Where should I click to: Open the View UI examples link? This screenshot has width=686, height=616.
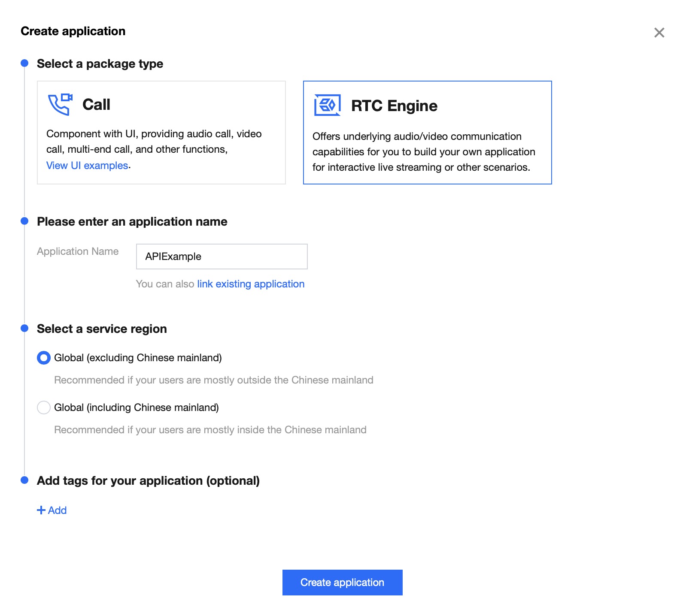click(87, 166)
